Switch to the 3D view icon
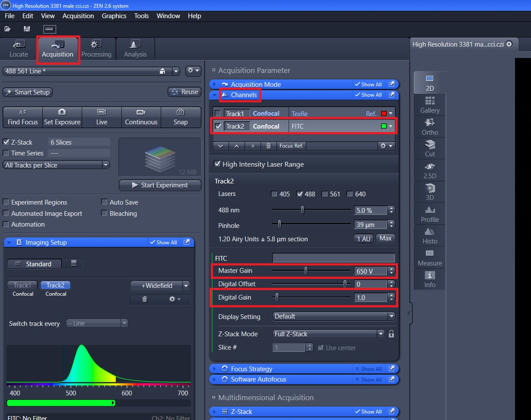 click(429, 192)
